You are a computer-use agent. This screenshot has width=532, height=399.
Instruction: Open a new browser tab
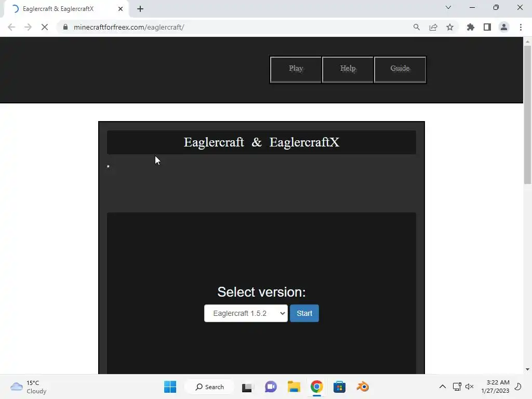[x=140, y=9]
